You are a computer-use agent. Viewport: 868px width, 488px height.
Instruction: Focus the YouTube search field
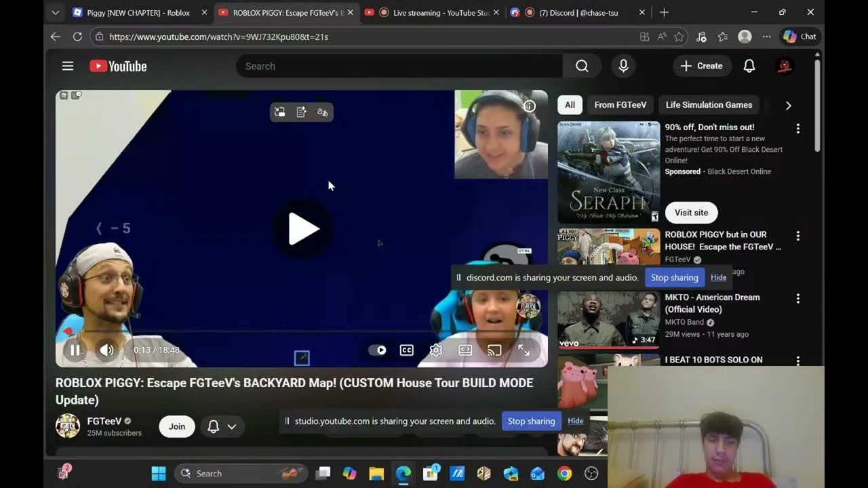click(399, 66)
